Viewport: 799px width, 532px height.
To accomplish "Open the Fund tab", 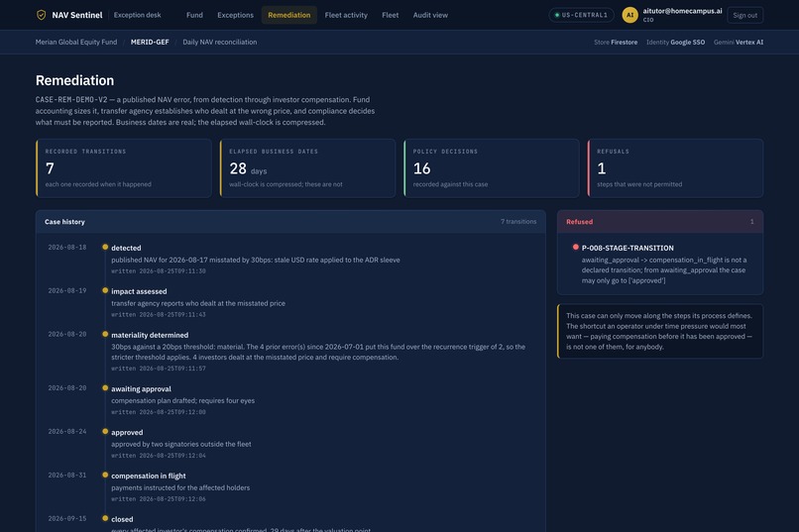I will pos(194,15).
